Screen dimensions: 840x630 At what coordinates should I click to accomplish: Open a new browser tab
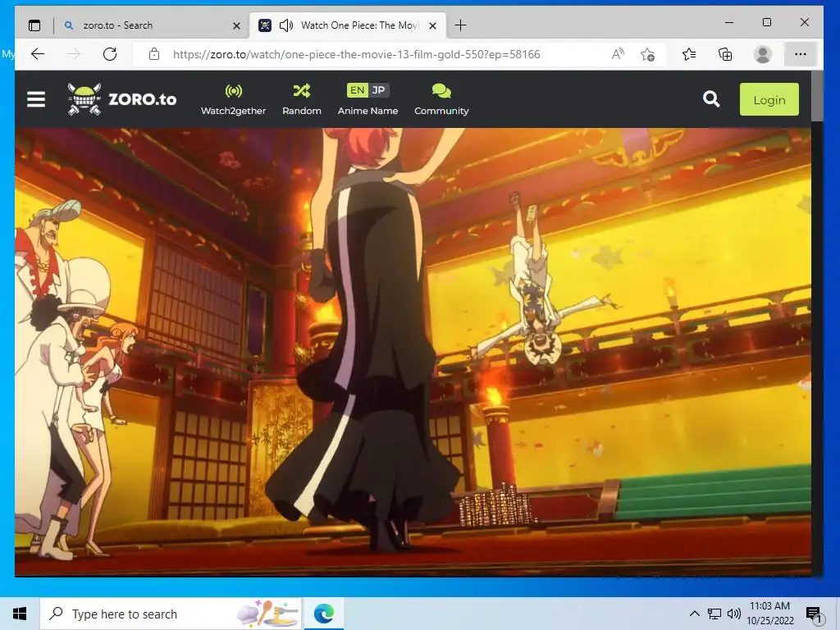pyautogui.click(x=460, y=25)
